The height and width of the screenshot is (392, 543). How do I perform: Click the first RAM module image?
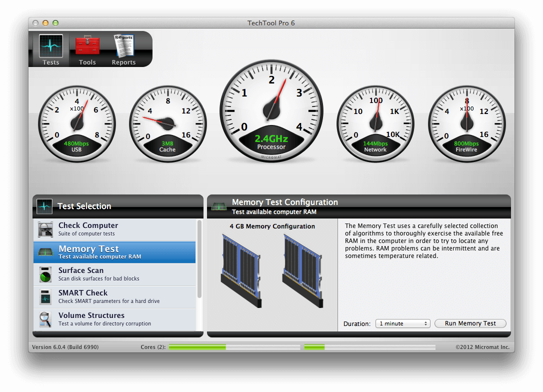click(x=240, y=270)
